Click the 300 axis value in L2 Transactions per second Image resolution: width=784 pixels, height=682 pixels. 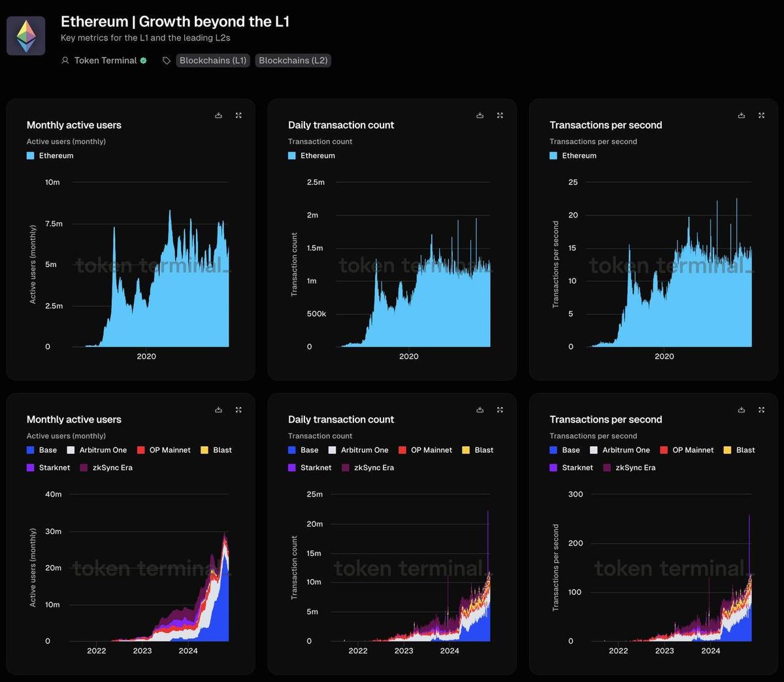point(576,495)
